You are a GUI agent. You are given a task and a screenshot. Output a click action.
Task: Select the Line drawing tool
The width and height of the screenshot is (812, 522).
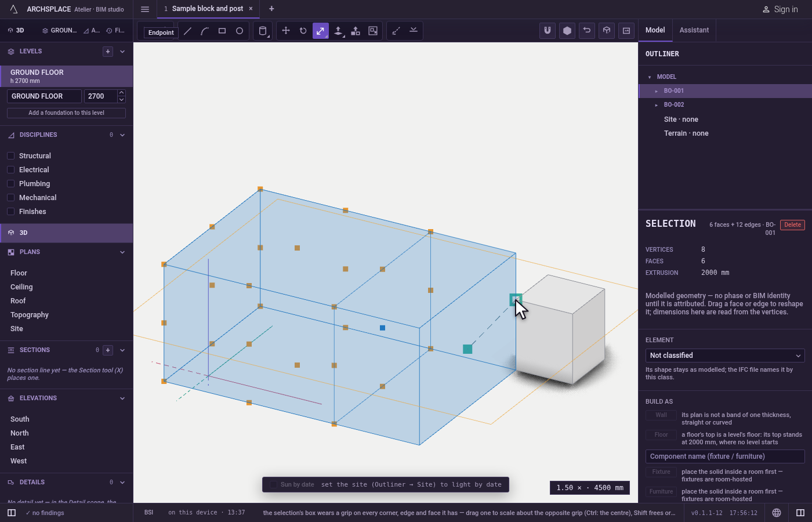click(x=187, y=31)
